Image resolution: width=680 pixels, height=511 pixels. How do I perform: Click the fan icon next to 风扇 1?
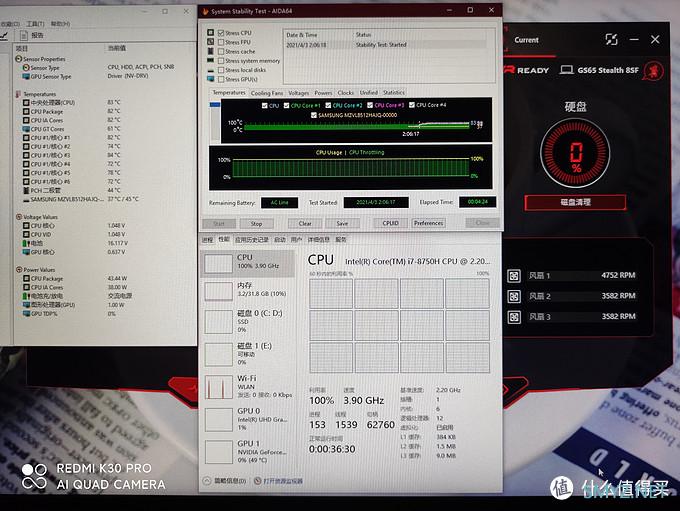tap(514, 275)
